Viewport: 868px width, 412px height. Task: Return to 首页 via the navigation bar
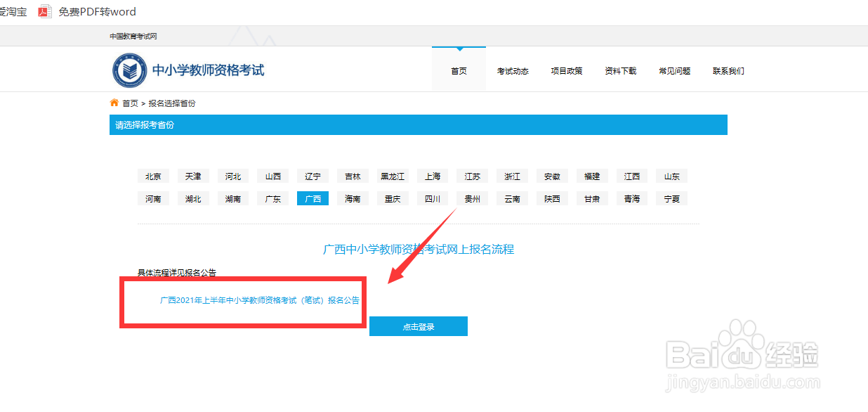pyautogui.click(x=459, y=70)
